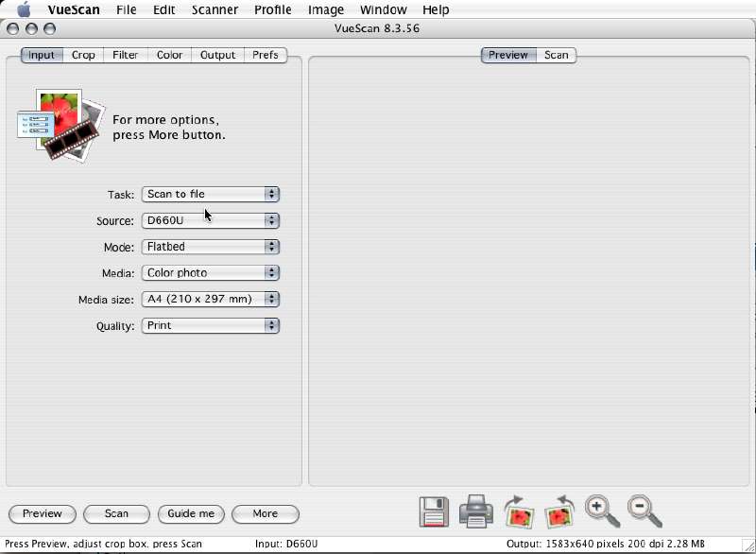756x554 pixels.
Task: Open the Mode dropdown showing Flatbed
Action: tap(210, 247)
